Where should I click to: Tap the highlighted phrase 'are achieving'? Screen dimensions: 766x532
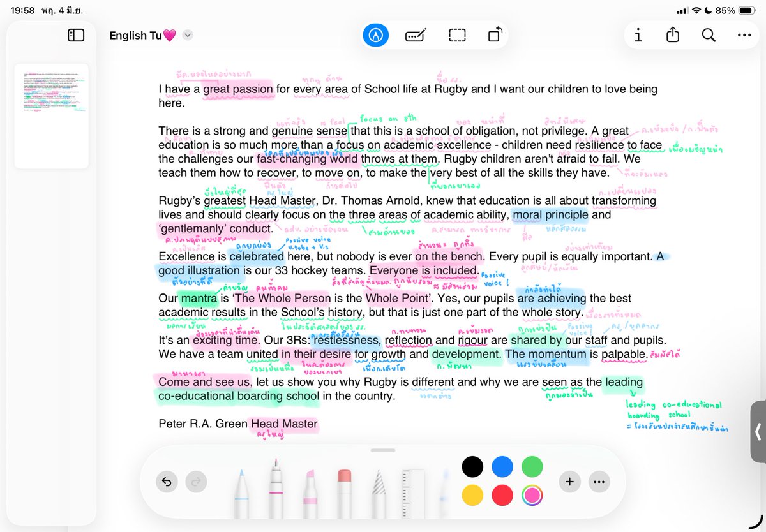point(552,298)
